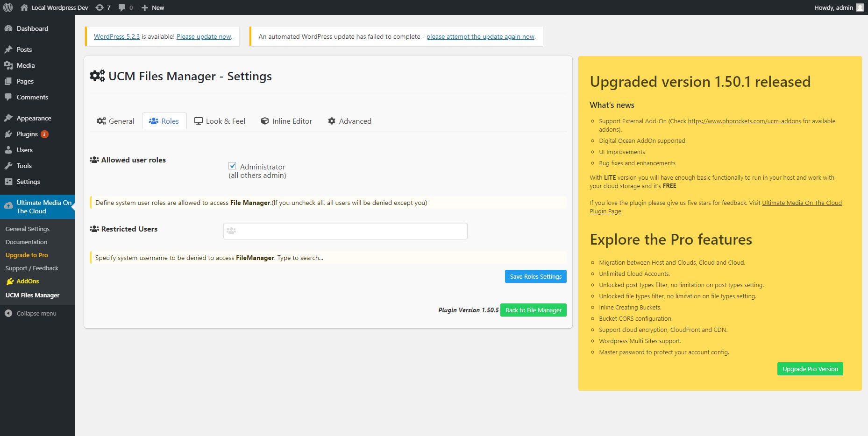Open the comments bubble icon in admin bar

(122, 7)
